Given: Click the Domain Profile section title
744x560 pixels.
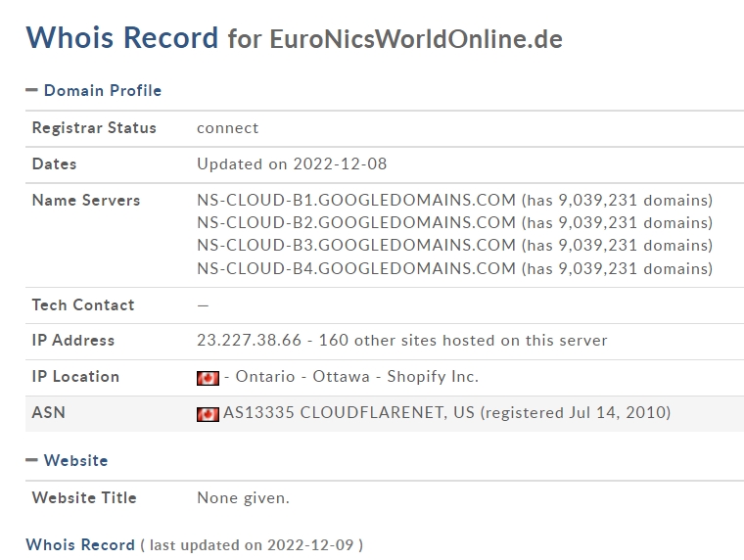Looking at the screenshot, I should [103, 90].
